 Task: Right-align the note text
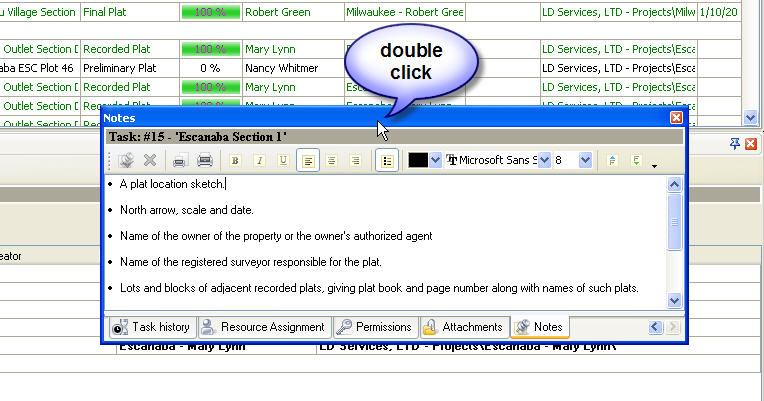[x=356, y=160]
